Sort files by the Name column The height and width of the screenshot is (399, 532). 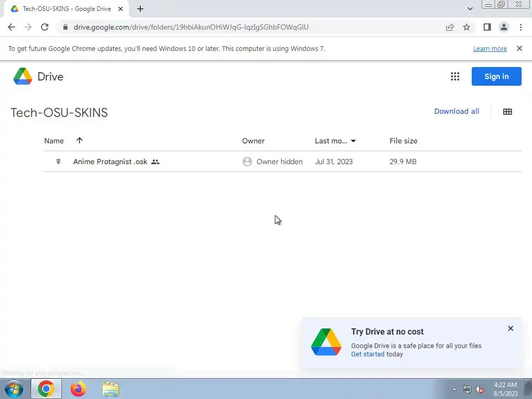click(x=54, y=141)
